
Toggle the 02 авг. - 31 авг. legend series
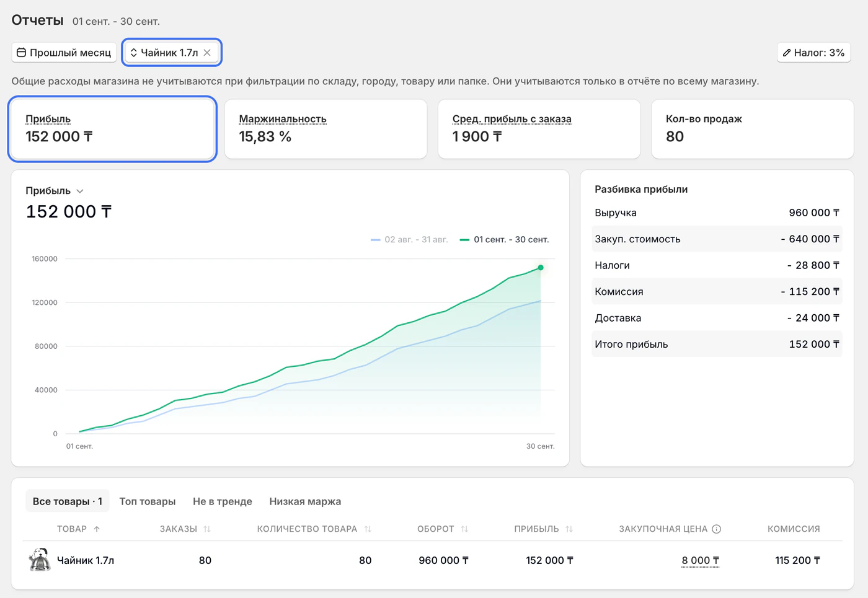tap(409, 239)
